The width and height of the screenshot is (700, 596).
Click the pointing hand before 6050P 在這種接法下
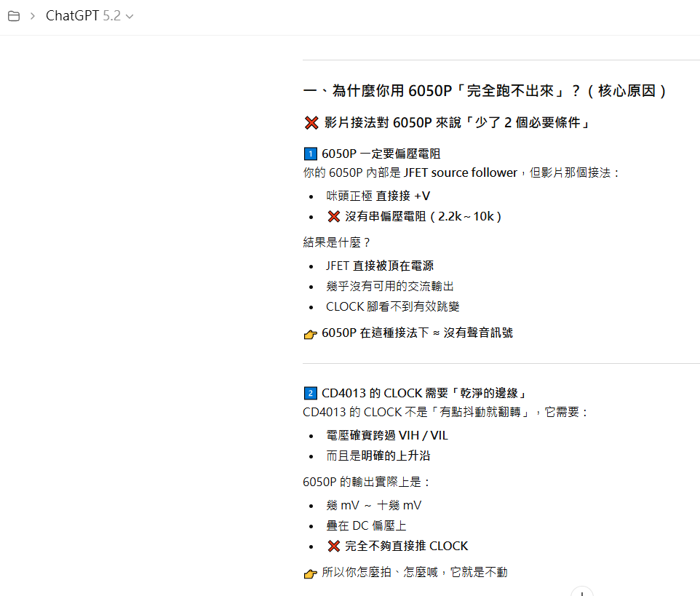tap(311, 333)
